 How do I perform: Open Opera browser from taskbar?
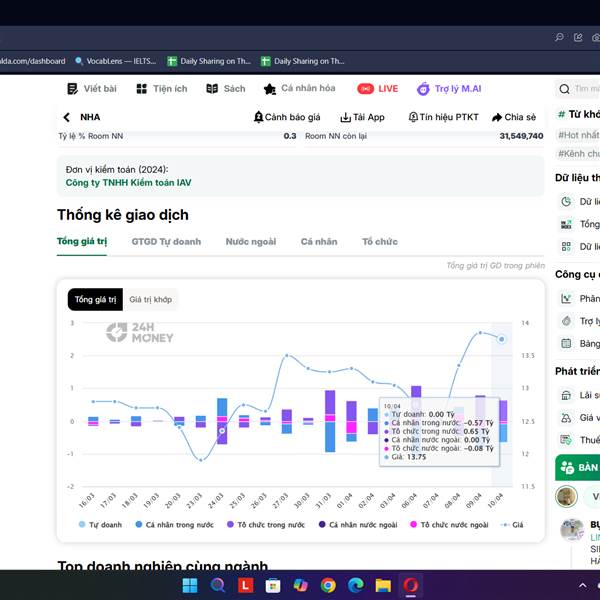[411, 585]
